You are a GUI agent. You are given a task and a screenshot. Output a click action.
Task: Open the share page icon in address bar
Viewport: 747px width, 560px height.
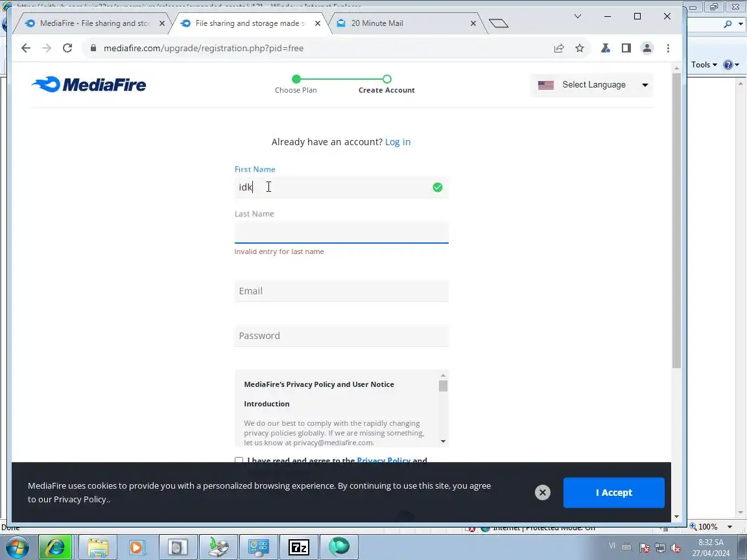coord(559,48)
